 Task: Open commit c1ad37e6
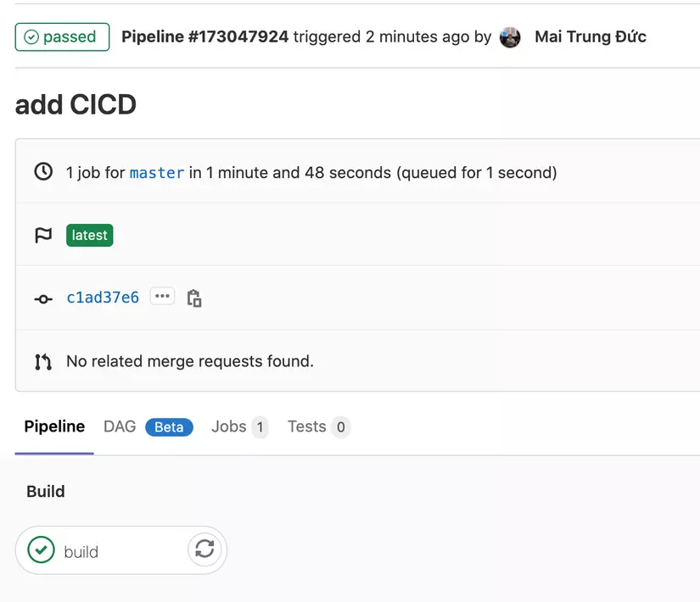click(x=102, y=298)
